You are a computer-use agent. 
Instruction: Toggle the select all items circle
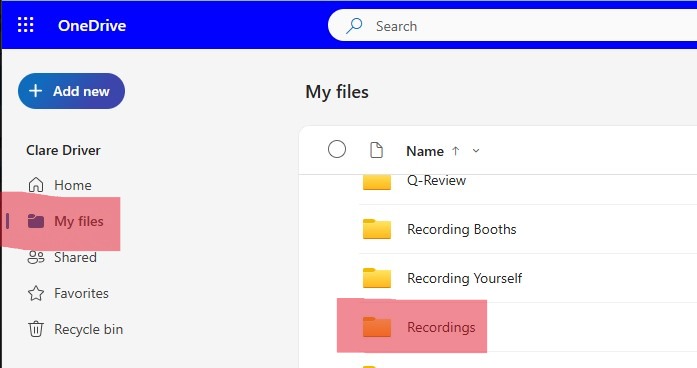(x=337, y=149)
